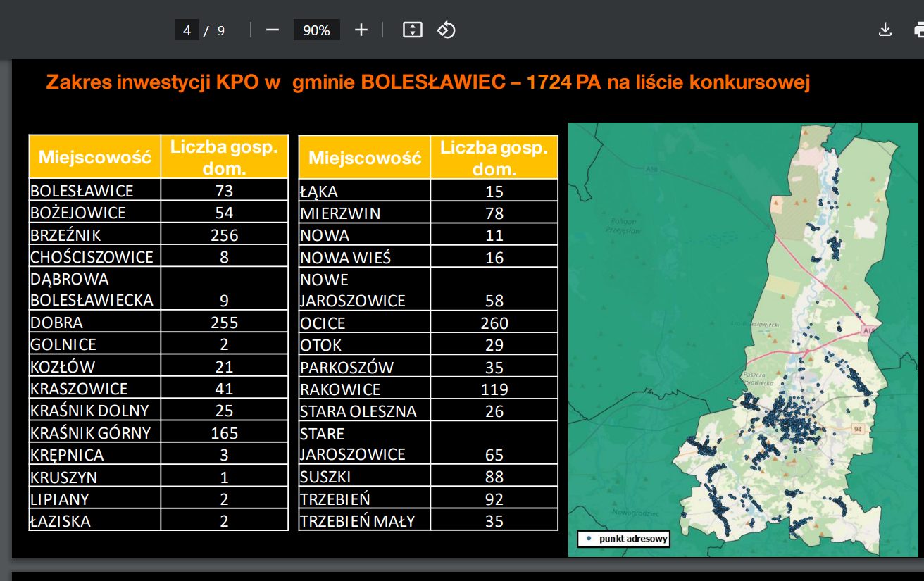Select the ŁĄKA cell
Viewport: 924px width, 581px height.
click(364, 191)
